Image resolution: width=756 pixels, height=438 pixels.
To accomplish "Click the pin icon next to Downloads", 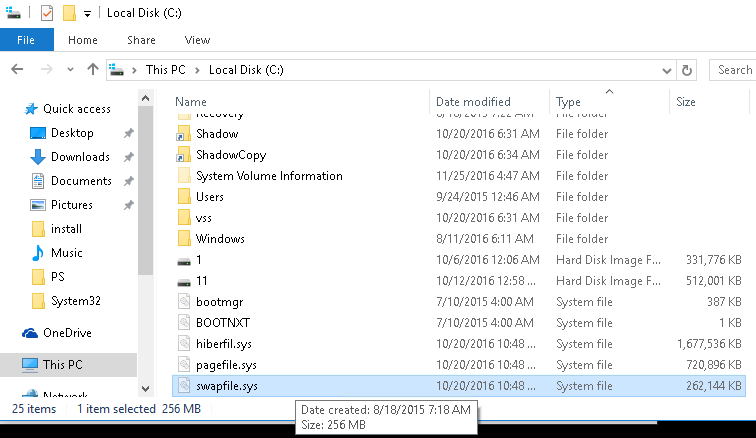I will (x=128, y=157).
